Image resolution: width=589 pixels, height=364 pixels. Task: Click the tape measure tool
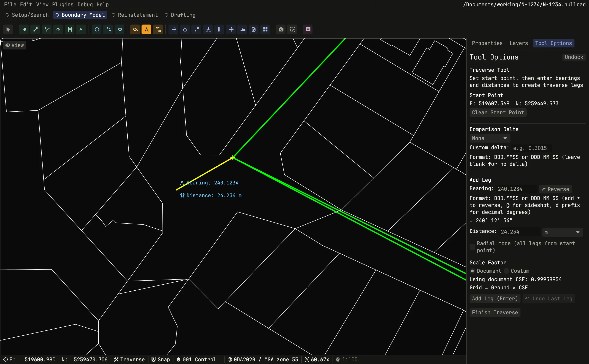(x=135, y=29)
